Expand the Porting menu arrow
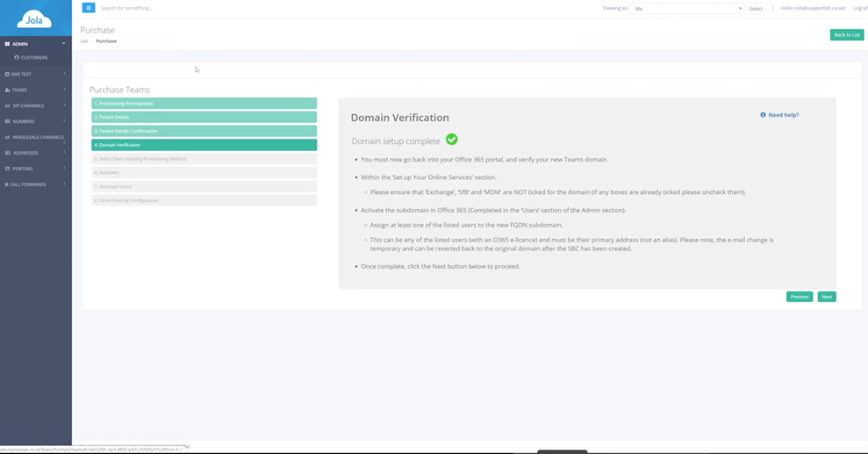Image resolution: width=868 pixels, height=454 pixels. click(64, 168)
